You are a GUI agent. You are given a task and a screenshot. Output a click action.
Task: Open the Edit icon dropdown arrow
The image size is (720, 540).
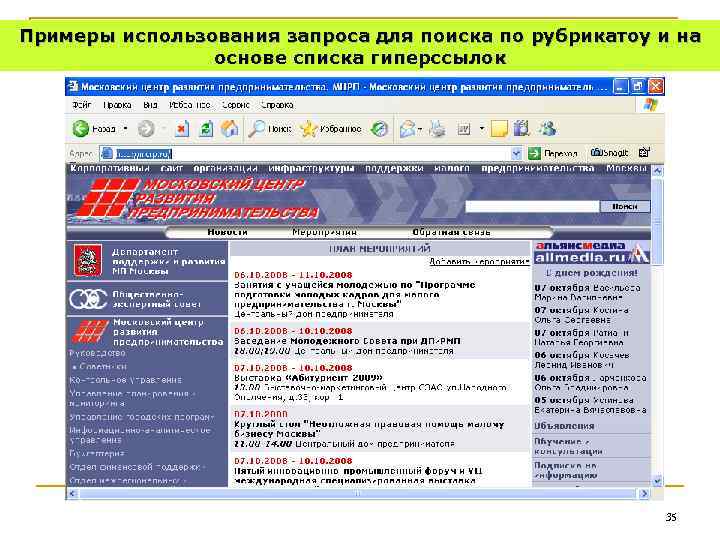coord(482,129)
